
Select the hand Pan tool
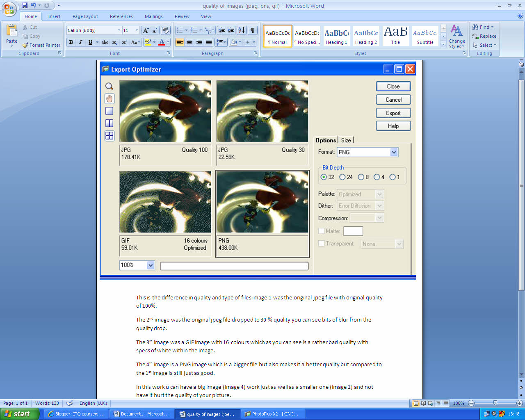coord(109,98)
